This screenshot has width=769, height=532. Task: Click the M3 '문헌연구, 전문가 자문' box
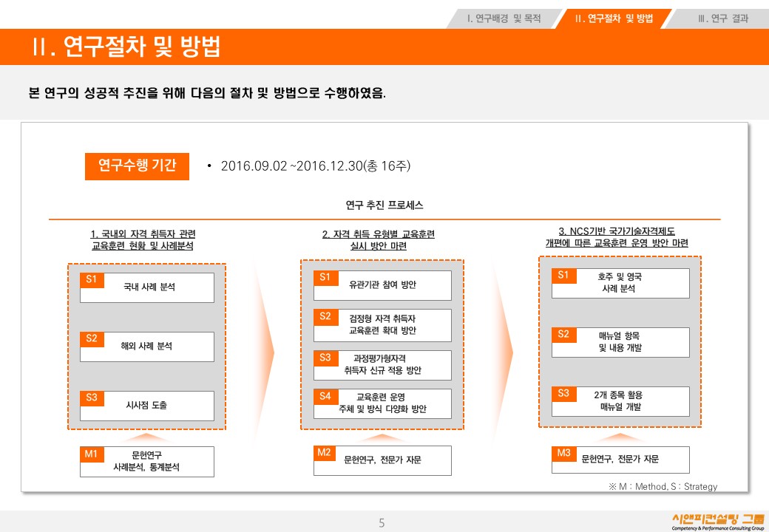pos(620,460)
